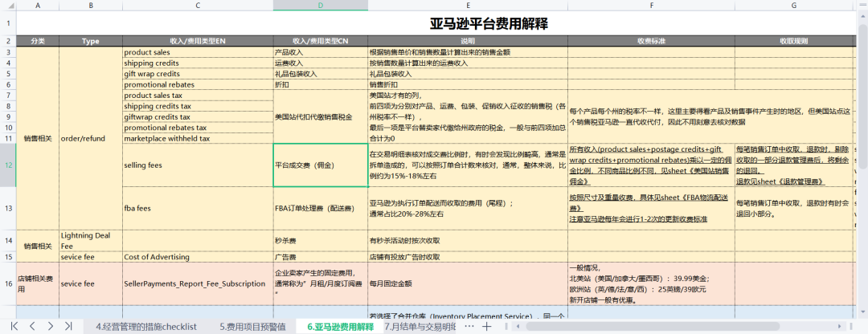The image size is (868, 334).
Task: Select the 'marketplace withheld tax' cell
Action: coord(198,138)
